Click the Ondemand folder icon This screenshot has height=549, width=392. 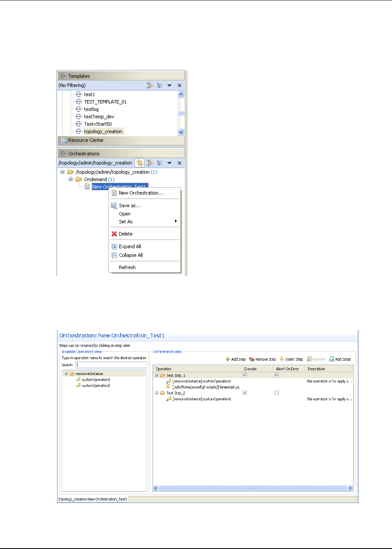pos(79,179)
